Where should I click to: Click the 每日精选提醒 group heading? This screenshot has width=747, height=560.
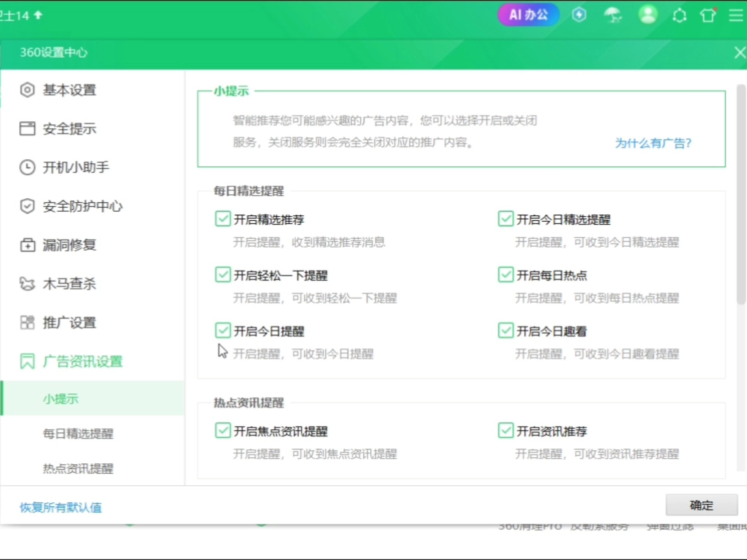249,191
